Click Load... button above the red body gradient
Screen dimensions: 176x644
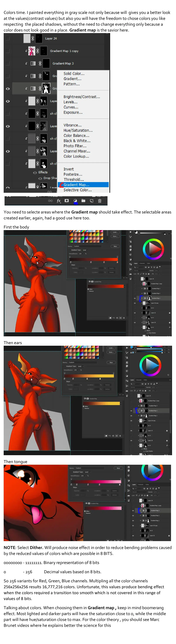pos(115,232)
